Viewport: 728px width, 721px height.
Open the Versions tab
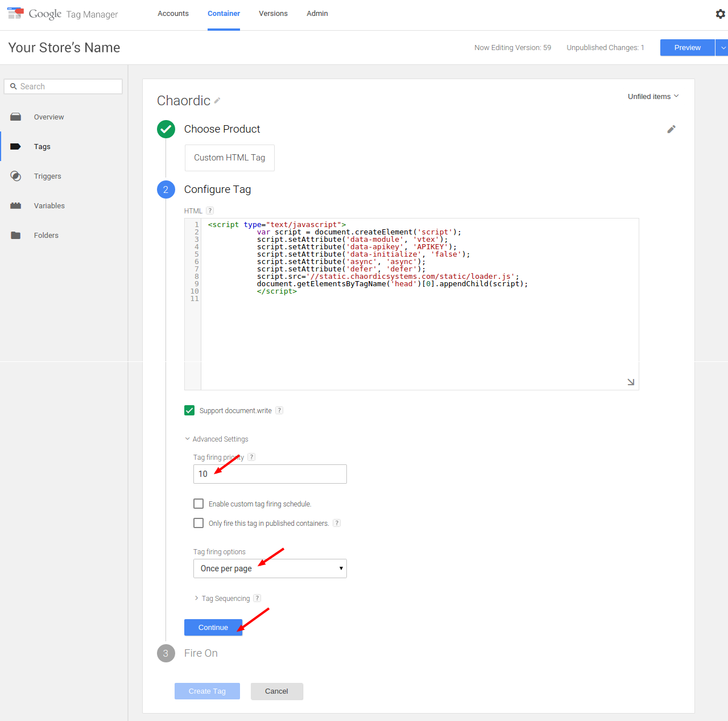pyautogui.click(x=273, y=14)
